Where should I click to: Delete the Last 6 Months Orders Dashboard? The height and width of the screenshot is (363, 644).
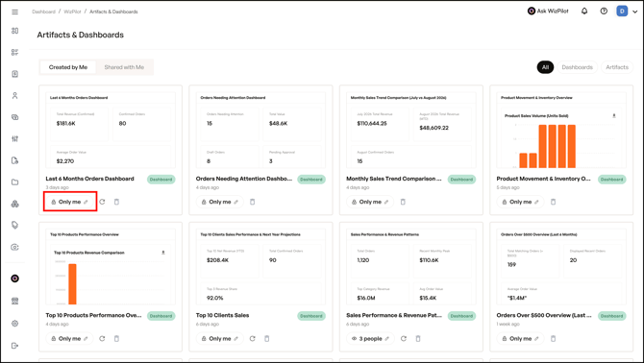point(116,202)
